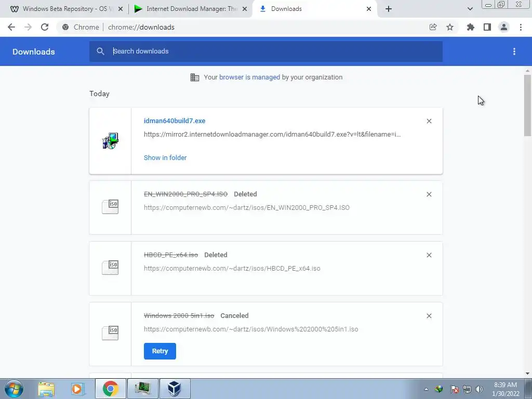This screenshot has height=399, width=532.
Task: Click the Chrome taskbar icon
Action: 110,389
